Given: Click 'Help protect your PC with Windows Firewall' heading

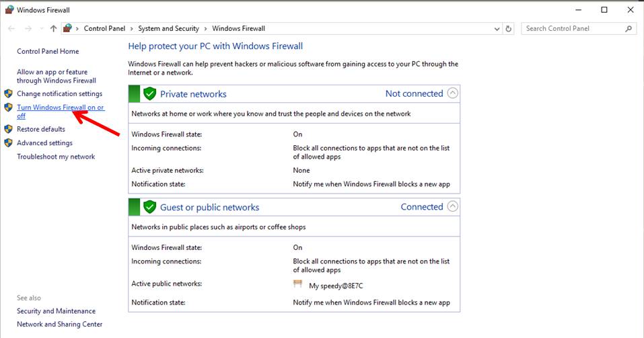Looking at the screenshot, I should [x=215, y=46].
